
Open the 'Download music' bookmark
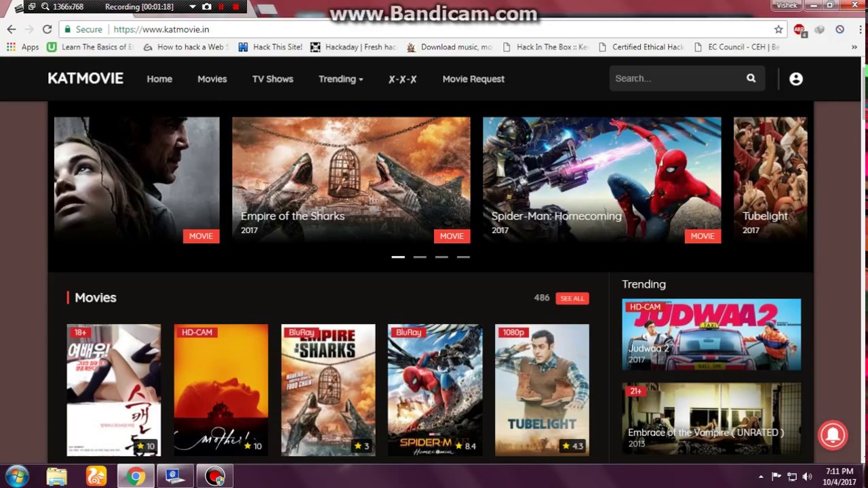coord(450,47)
